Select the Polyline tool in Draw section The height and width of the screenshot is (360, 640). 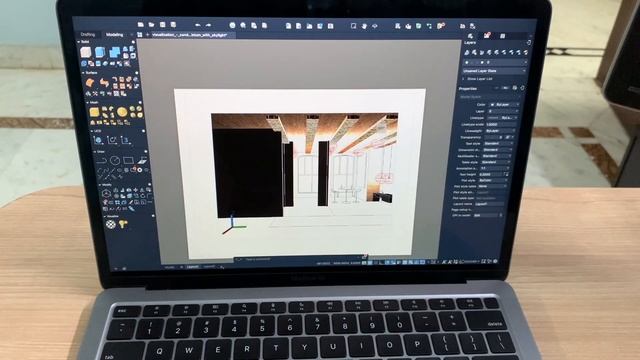tap(101, 160)
